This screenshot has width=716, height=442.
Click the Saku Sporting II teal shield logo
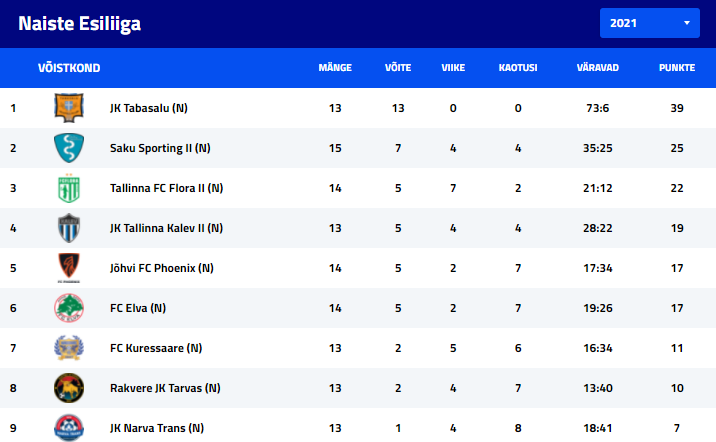point(69,148)
